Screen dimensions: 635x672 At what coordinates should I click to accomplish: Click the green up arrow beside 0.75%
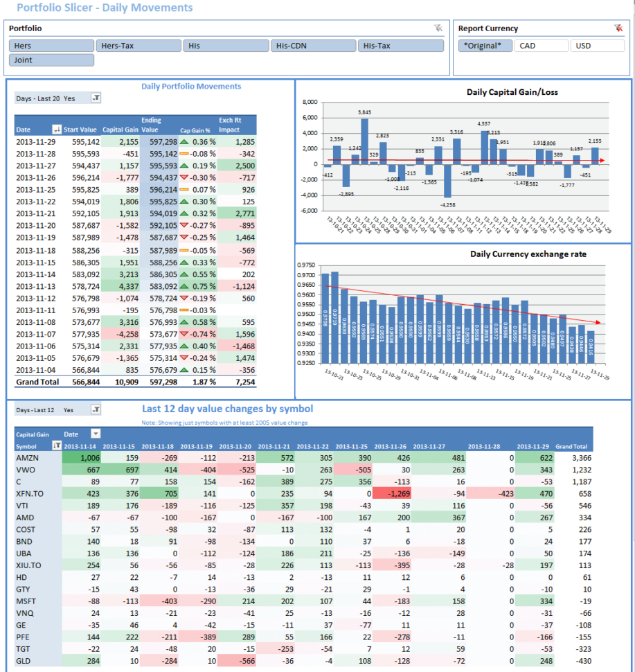tap(184, 285)
